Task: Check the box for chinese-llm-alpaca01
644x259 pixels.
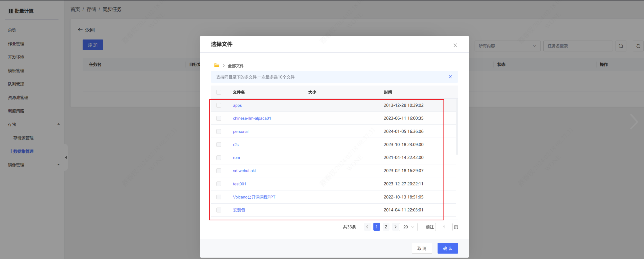Action: click(219, 118)
